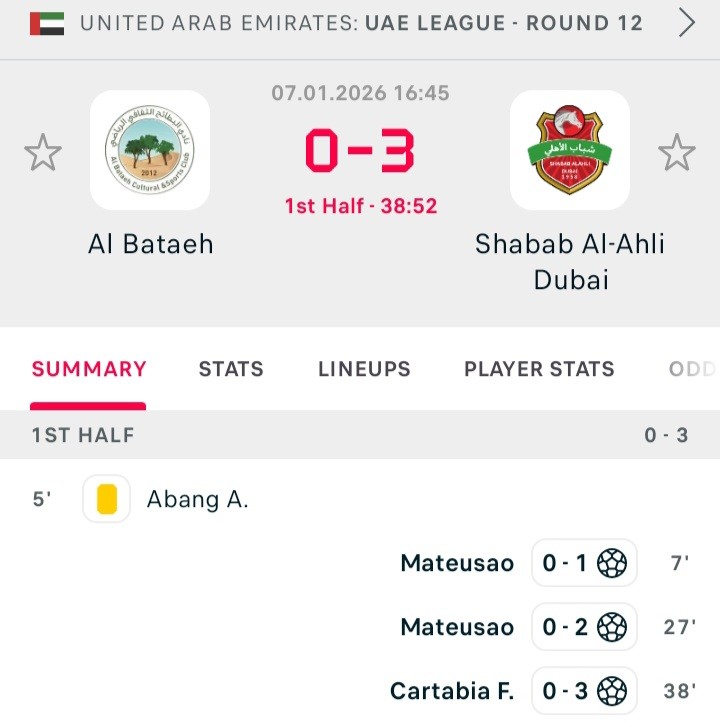Tap the 0-1 goal ball icon
Image resolution: width=720 pixels, height=727 pixels.
pos(612,563)
